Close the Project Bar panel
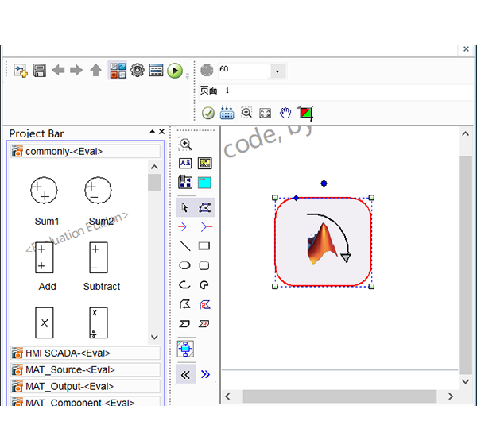This screenshot has width=477, height=448. 162,131
